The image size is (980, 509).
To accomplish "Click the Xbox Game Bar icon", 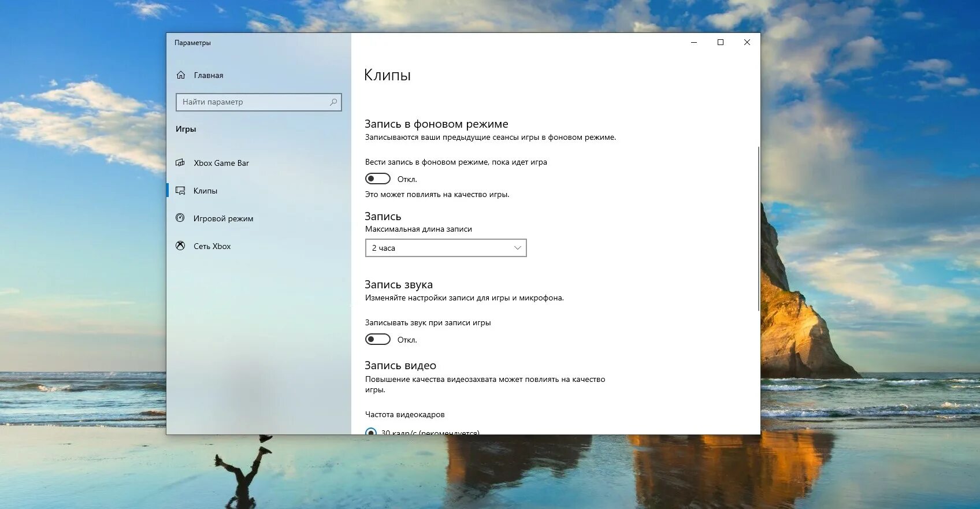I will [180, 163].
